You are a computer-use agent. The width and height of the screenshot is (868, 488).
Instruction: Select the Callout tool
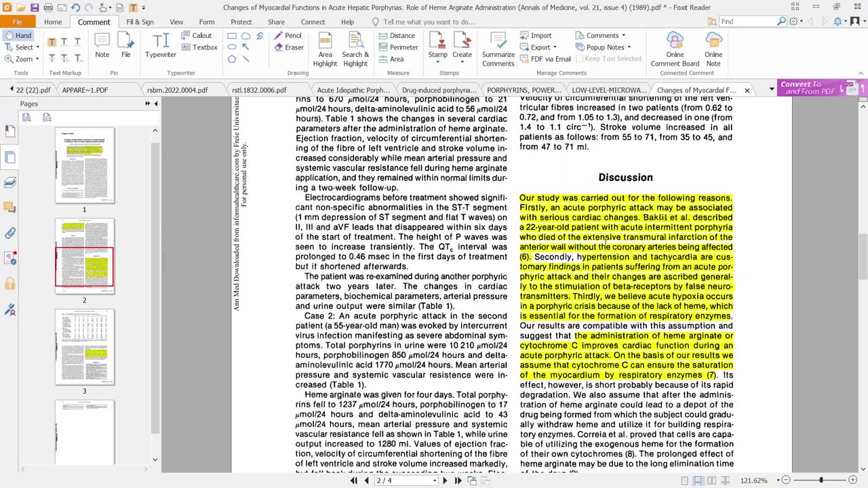(197, 35)
